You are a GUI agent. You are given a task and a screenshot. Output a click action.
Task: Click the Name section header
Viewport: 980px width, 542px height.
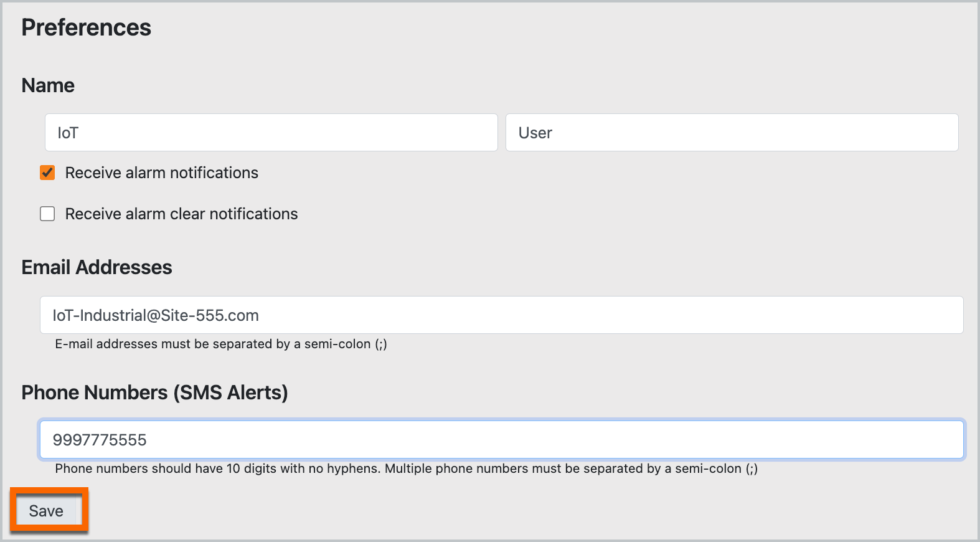click(x=48, y=85)
